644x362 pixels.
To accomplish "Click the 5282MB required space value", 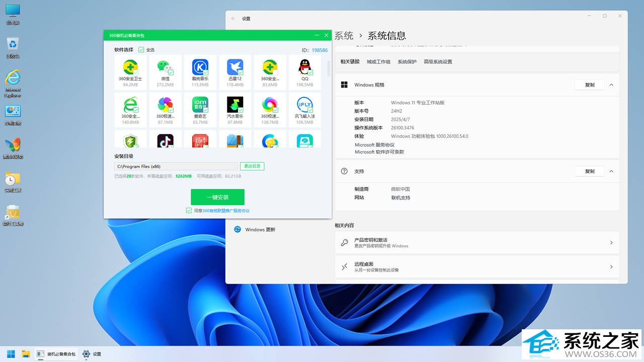I will tap(184, 176).
